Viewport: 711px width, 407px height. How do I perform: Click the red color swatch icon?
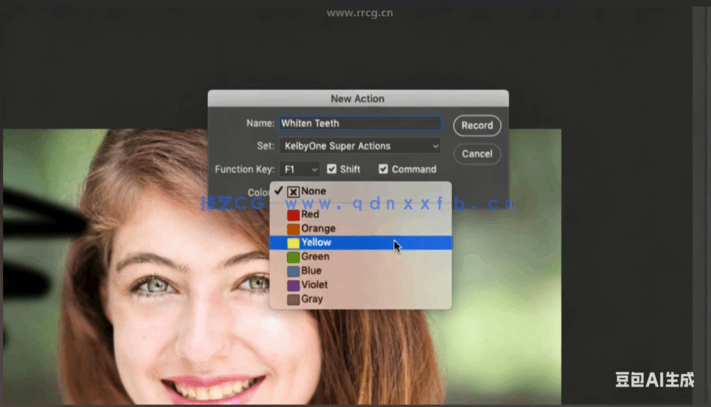click(x=293, y=214)
